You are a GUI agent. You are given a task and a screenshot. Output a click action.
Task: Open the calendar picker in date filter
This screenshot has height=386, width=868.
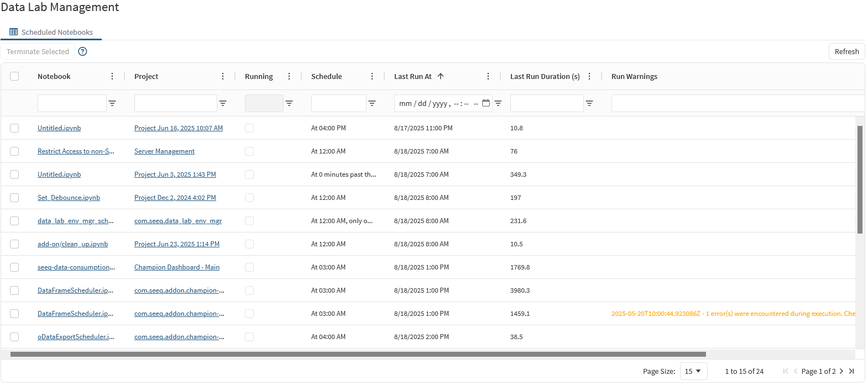pos(486,103)
